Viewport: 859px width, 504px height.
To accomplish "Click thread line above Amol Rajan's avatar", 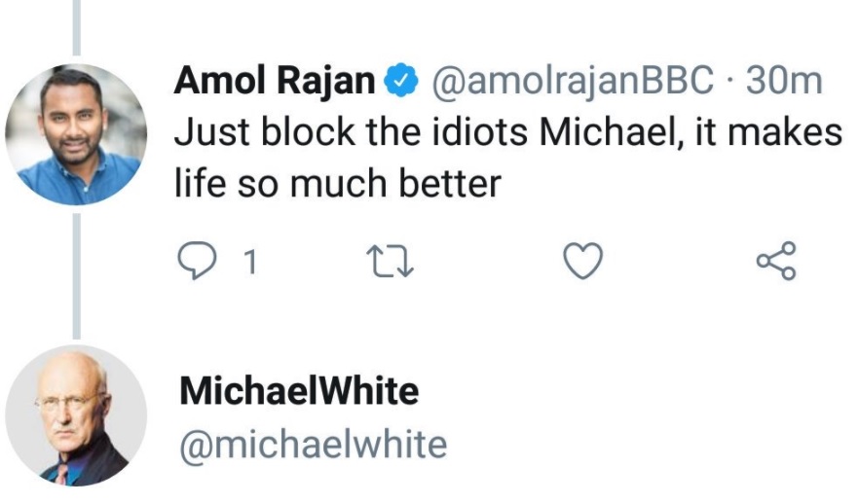I will pyautogui.click(x=75, y=26).
